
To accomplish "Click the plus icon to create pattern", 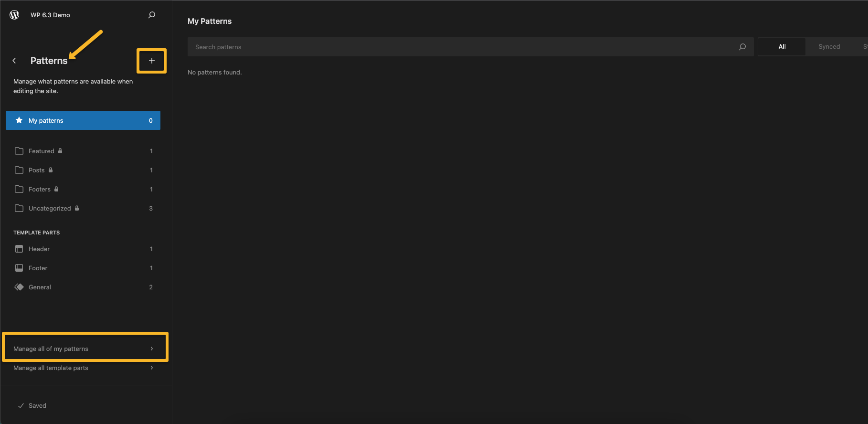I will (152, 61).
